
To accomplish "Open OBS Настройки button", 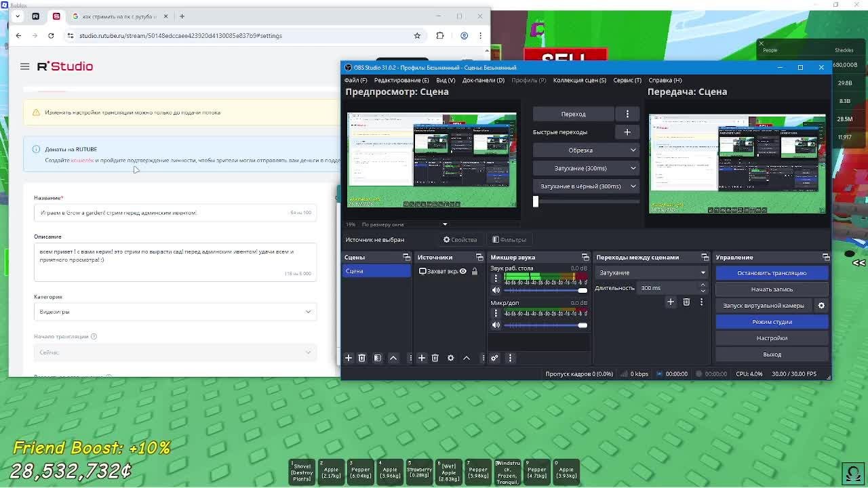I will click(772, 338).
